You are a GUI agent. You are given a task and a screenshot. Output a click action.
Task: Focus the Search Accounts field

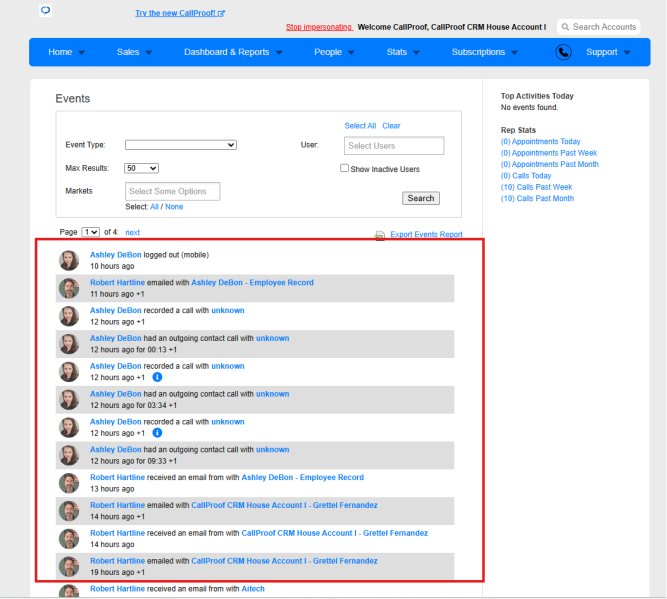tap(599, 27)
